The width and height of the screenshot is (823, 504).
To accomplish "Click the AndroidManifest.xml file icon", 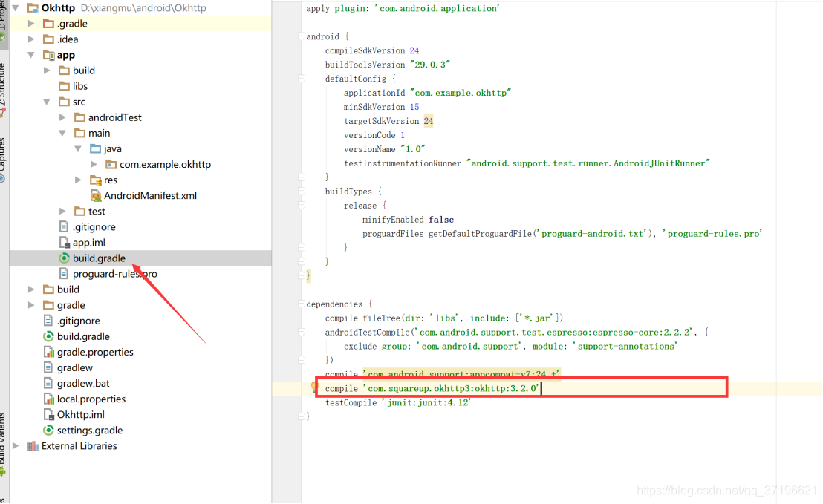I will click(x=95, y=195).
